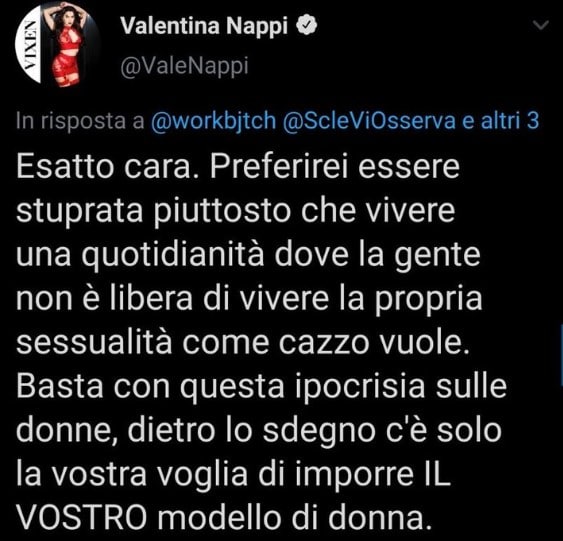The height and width of the screenshot is (541, 563).
Task: Click the phrase 'dietro lo sdegno' in tweet
Action: click(x=250, y=431)
